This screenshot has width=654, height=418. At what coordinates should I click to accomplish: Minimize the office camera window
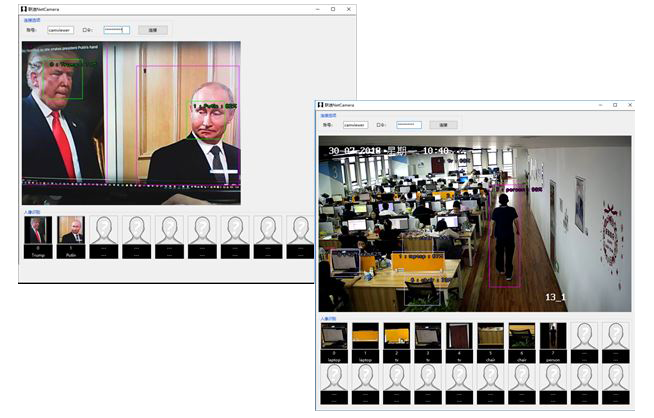click(x=598, y=105)
